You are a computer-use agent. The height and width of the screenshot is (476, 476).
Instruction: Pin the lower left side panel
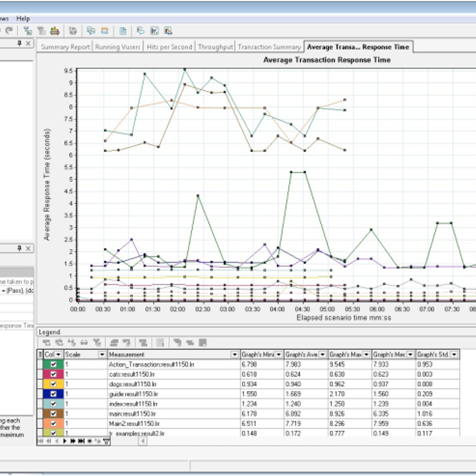(19, 248)
